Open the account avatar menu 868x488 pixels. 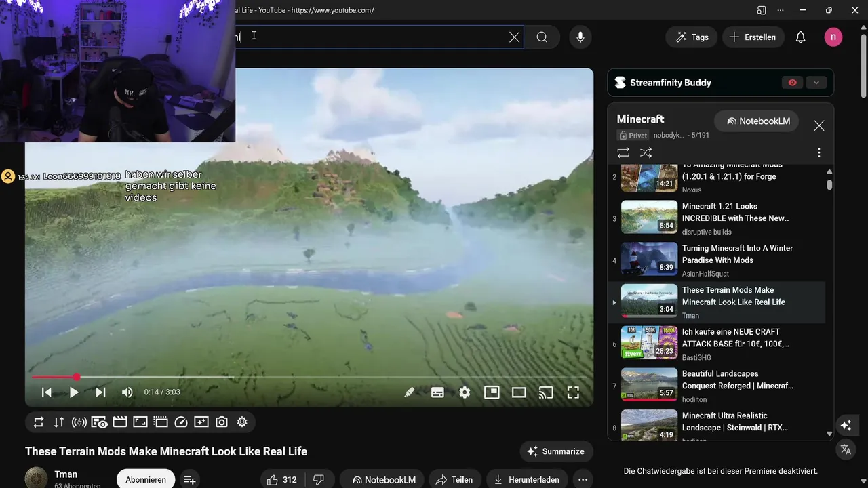[x=833, y=37]
